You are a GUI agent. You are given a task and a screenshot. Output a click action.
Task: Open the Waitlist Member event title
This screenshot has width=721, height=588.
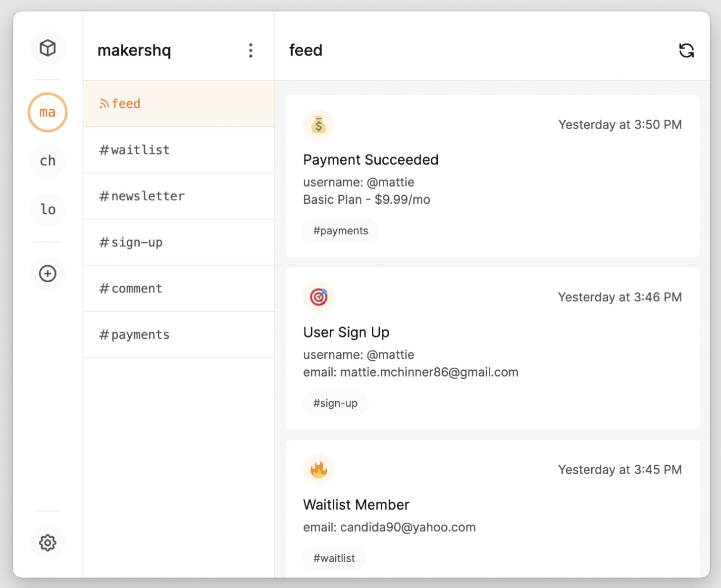pyautogui.click(x=356, y=505)
